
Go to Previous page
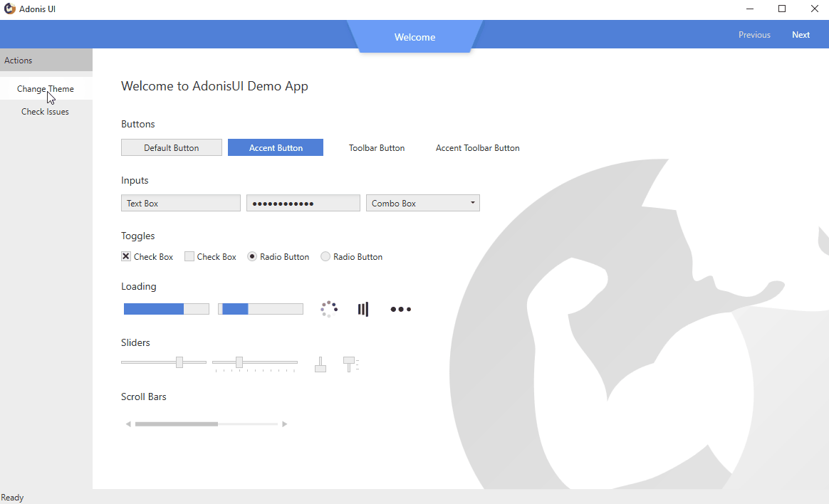pyautogui.click(x=754, y=34)
